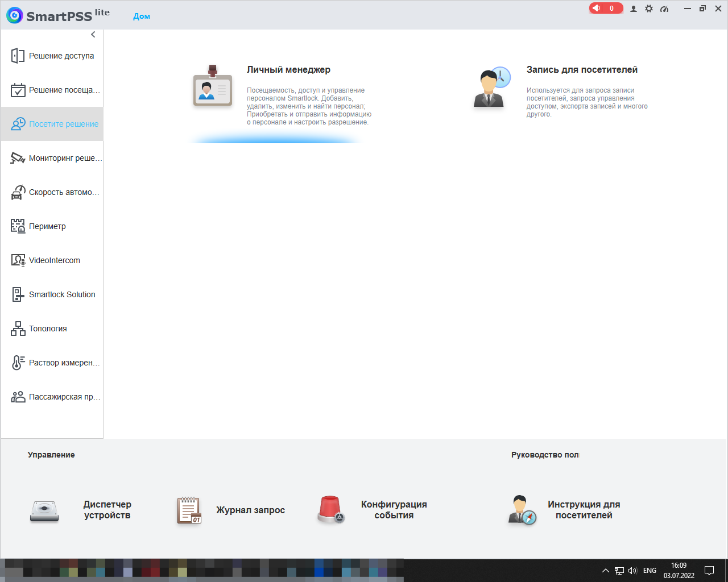Click the Диспетчер устройств drive icon
Screen dimensions: 728x582
pyautogui.click(x=44, y=510)
